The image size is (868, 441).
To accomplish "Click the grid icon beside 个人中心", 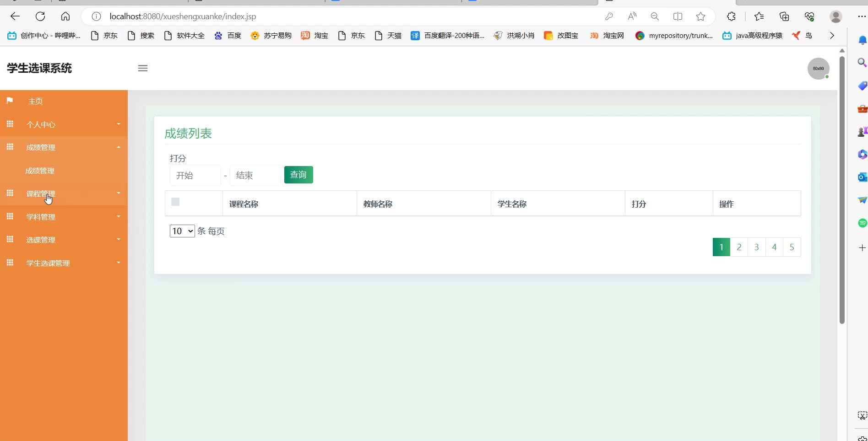I will (10, 124).
